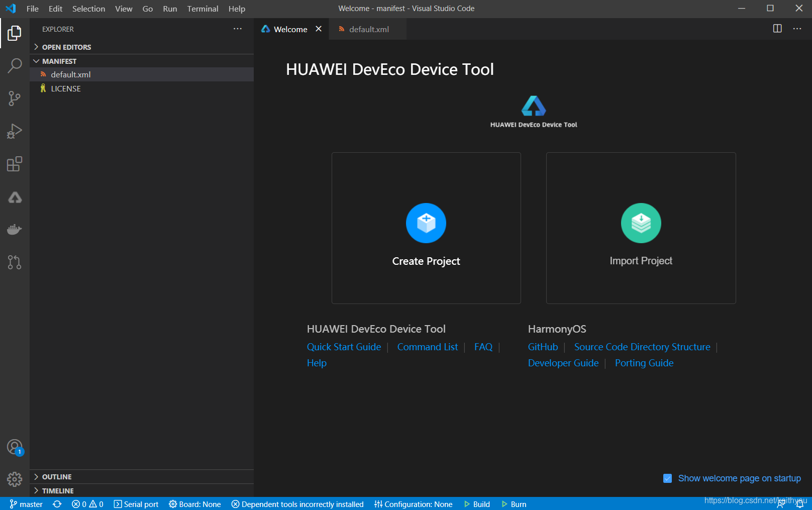Viewport: 812px width, 510px height.
Task: Click Build in the status bar
Action: click(x=477, y=504)
